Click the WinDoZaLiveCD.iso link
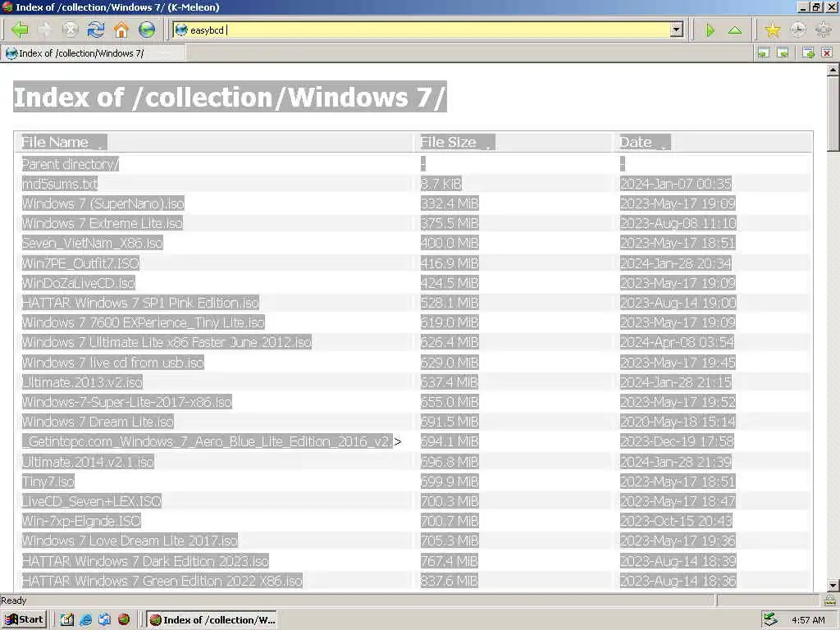 pyautogui.click(x=78, y=283)
